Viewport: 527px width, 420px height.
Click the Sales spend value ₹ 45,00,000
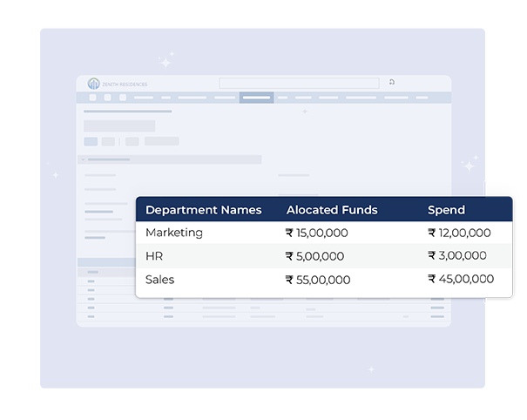point(461,280)
